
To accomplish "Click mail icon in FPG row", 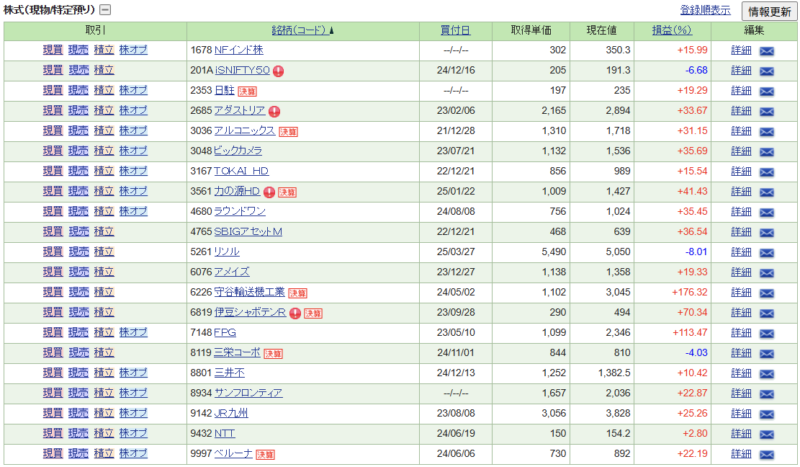I will 766,334.
